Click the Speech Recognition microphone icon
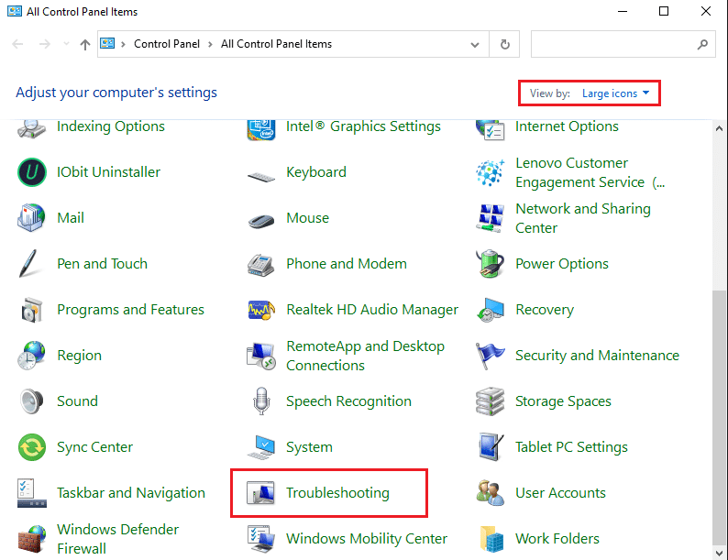 point(261,401)
